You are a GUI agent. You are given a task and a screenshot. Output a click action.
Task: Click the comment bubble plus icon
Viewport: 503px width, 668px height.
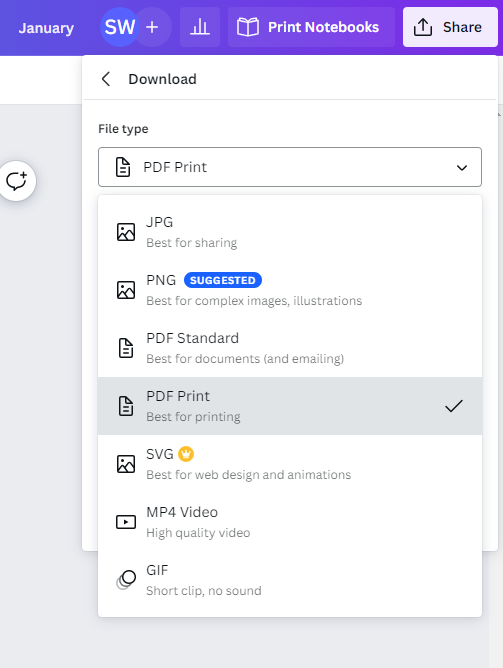(16, 181)
